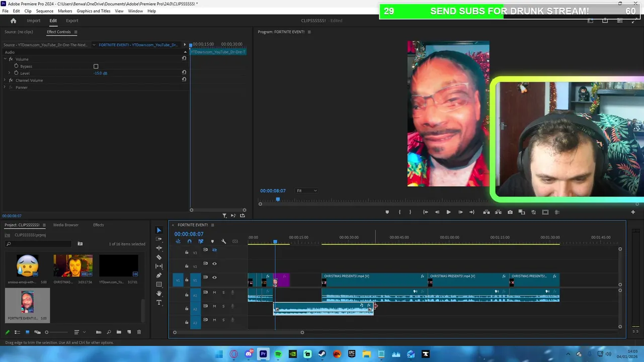Solo audio track A2
The height and width of the screenshot is (362, 644).
223,306
